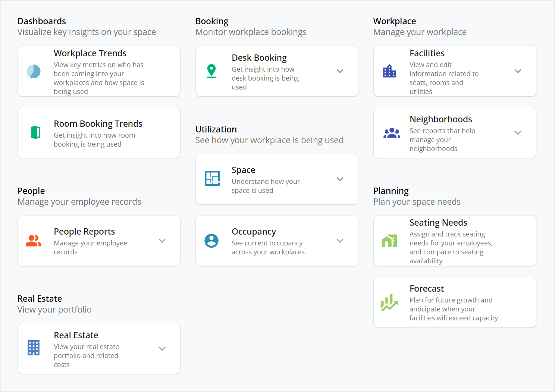Open the Forecast planning card

click(454, 302)
